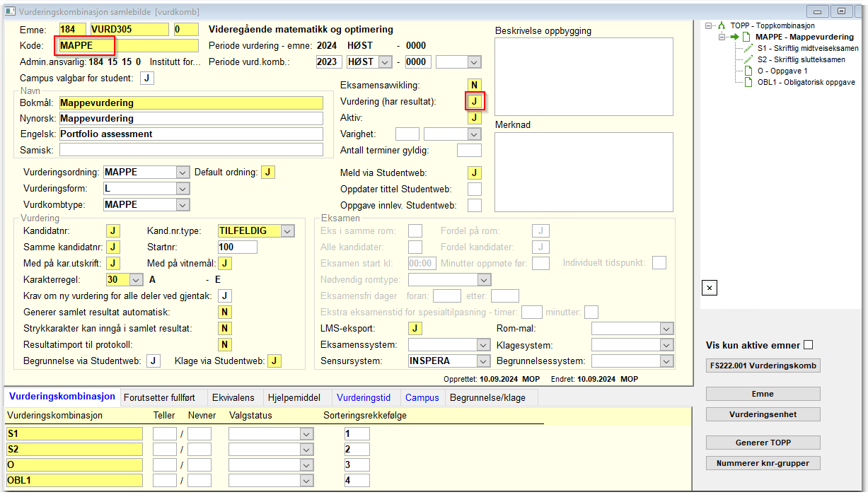
Task: Click pencil icon beside S1 Skriftlig midtveiseksamen
Action: (749, 48)
